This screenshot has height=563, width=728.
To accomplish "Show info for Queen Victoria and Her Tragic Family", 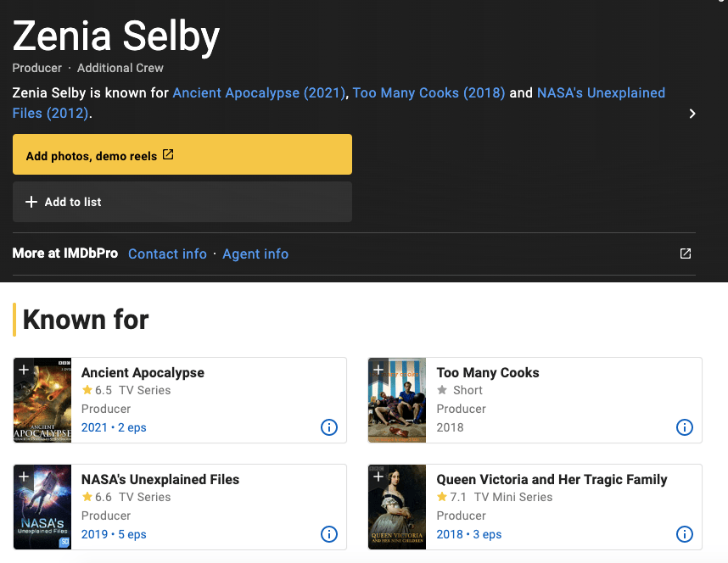I will (685, 534).
